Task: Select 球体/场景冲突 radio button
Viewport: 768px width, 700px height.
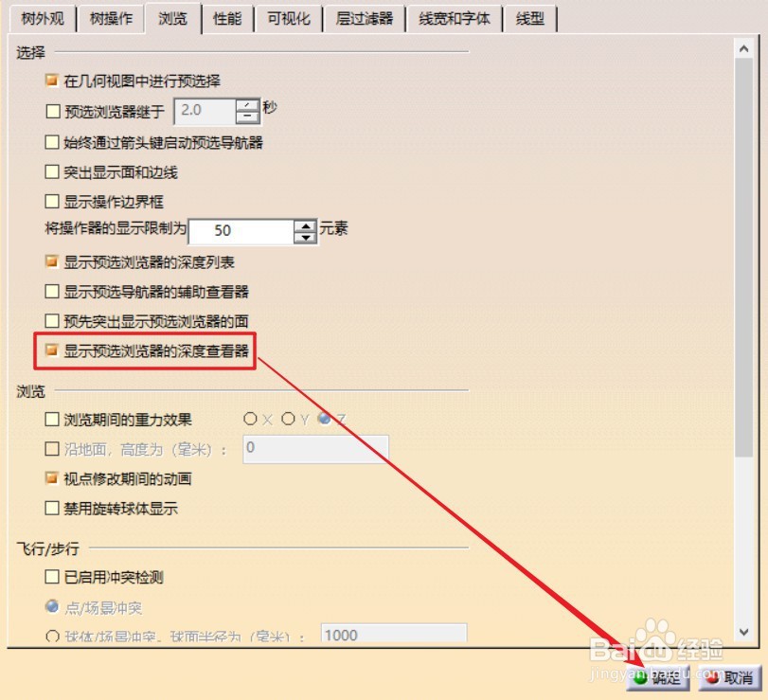Action: tap(52, 637)
